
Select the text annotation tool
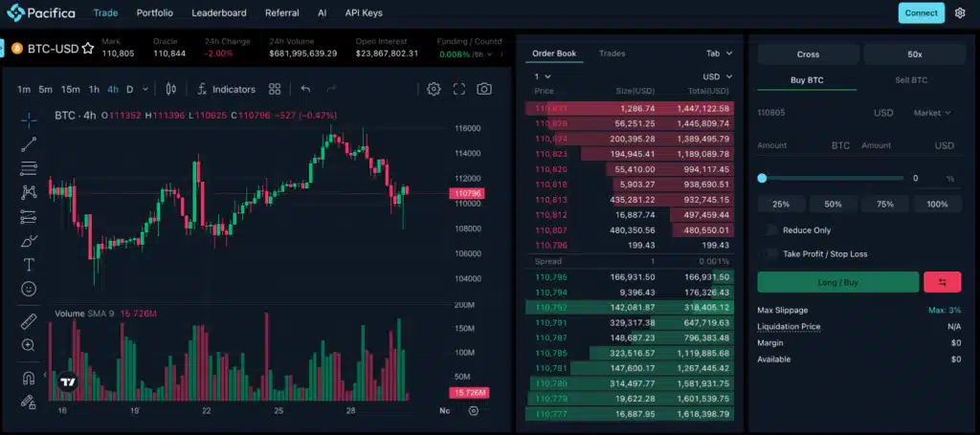[x=29, y=264]
